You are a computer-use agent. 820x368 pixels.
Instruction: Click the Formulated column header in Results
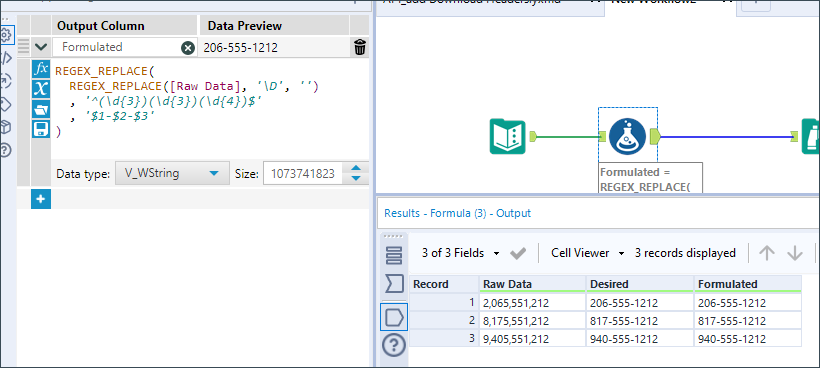[747, 284]
